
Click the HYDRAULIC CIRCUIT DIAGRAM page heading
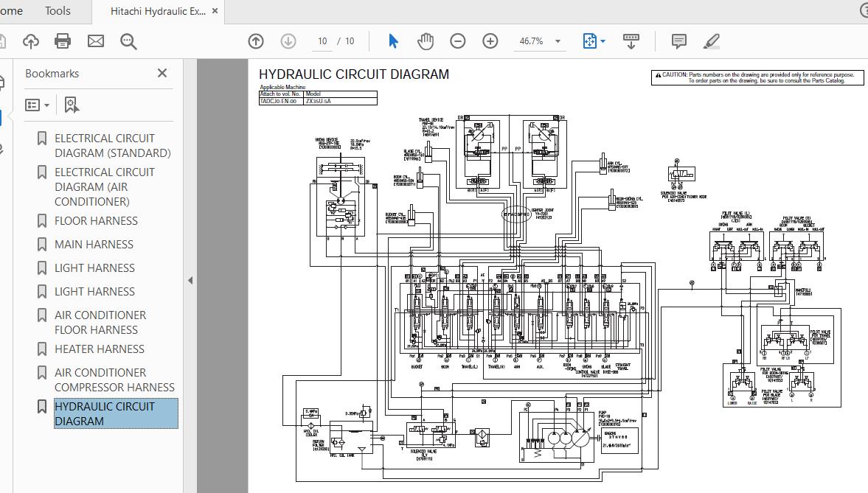coord(354,74)
